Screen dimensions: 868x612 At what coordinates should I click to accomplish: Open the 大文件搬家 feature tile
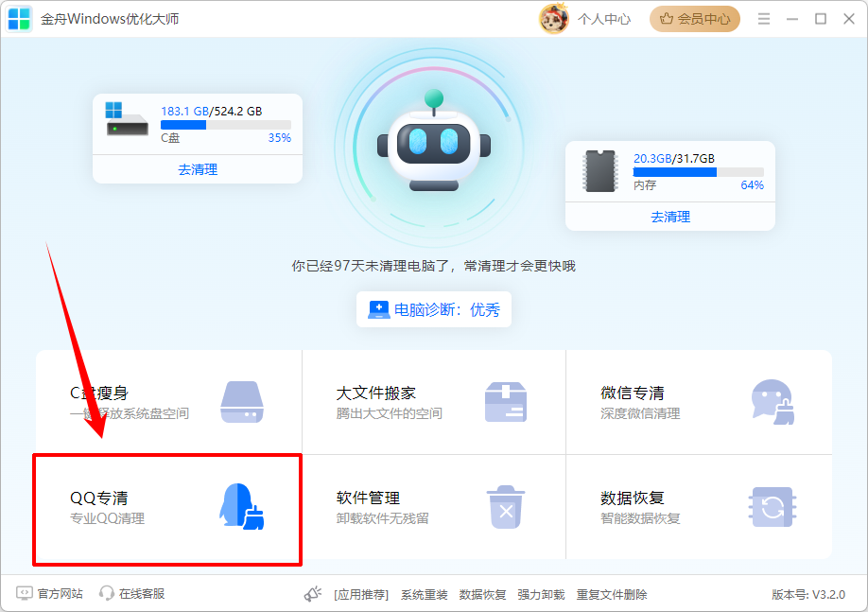[434, 402]
